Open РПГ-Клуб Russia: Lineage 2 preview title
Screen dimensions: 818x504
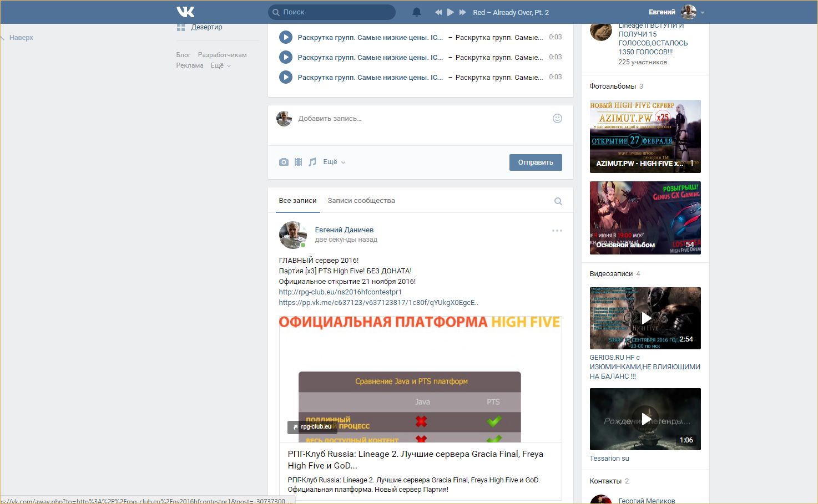coord(415,460)
